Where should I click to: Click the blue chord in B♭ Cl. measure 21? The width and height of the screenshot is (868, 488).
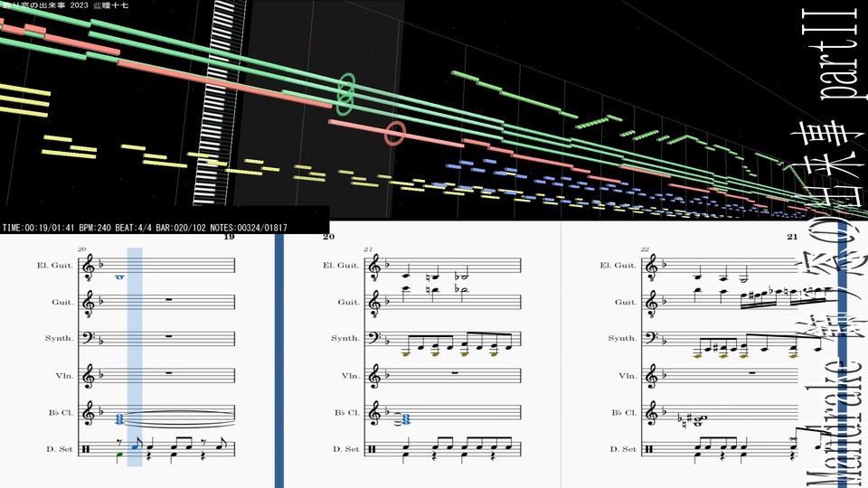406,420
